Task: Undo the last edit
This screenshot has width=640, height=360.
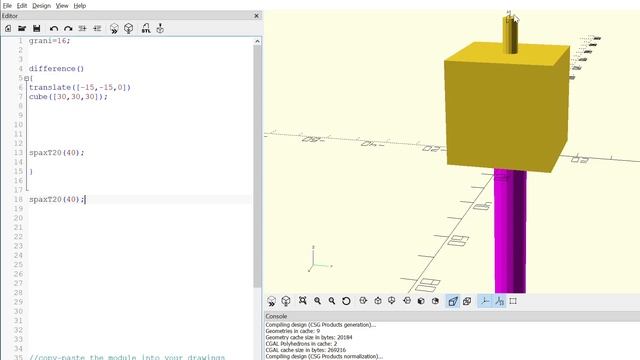Action: (x=54, y=29)
